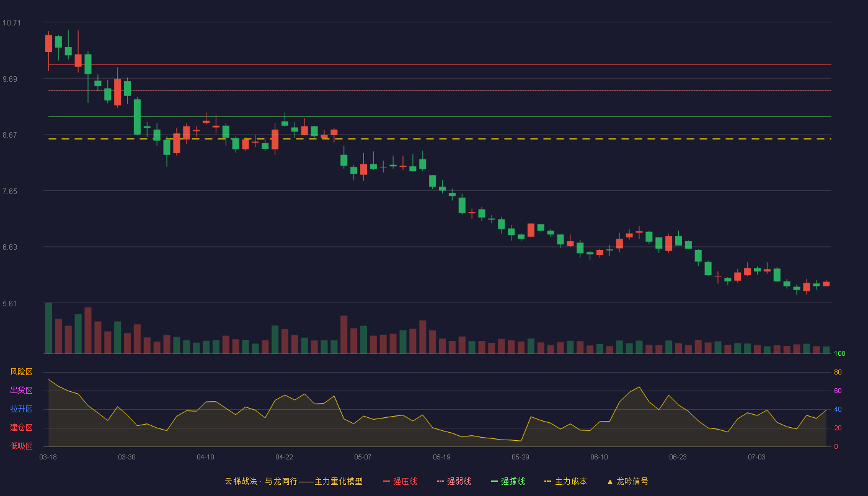
Task: Toggle the 主力成本 legend entry
Action: (x=565, y=481)
